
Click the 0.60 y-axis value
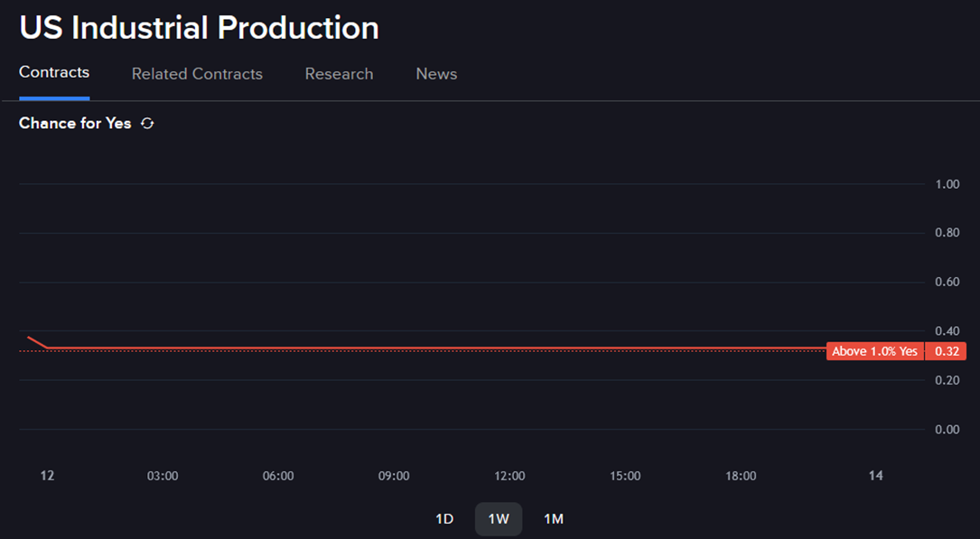point(947,283)
